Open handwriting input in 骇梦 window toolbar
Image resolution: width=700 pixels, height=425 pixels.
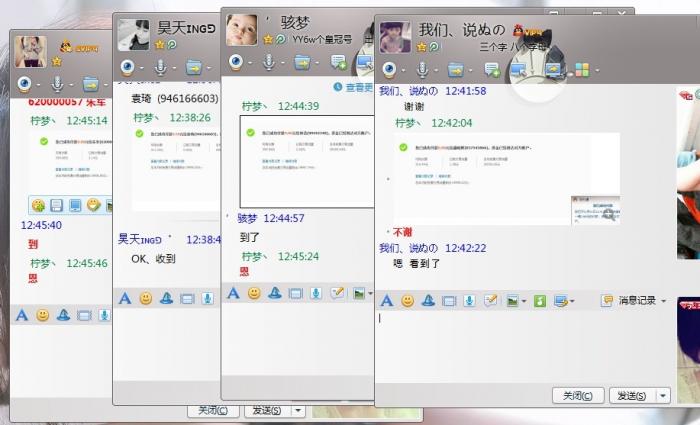coord(337,293)
